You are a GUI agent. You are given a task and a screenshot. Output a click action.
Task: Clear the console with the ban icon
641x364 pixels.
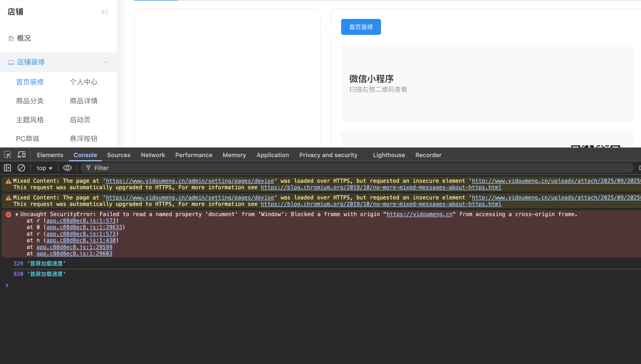pyautogui.click(x=21, y=168)
